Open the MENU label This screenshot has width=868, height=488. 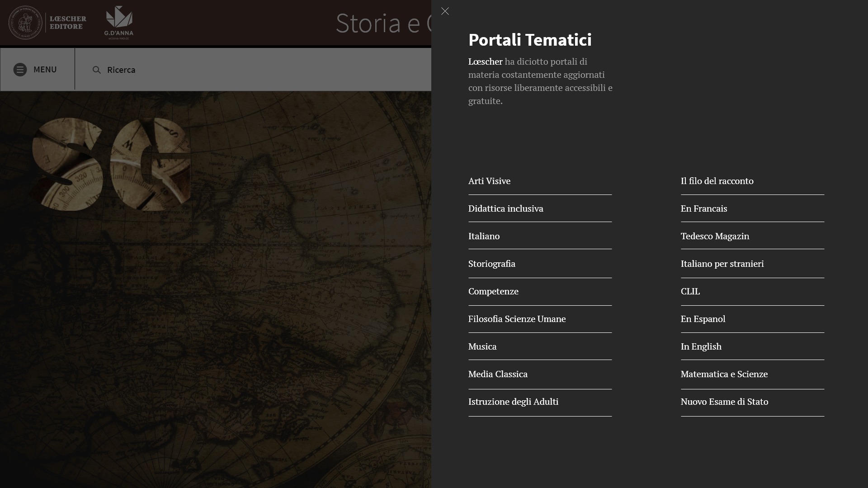coord(45,70)
